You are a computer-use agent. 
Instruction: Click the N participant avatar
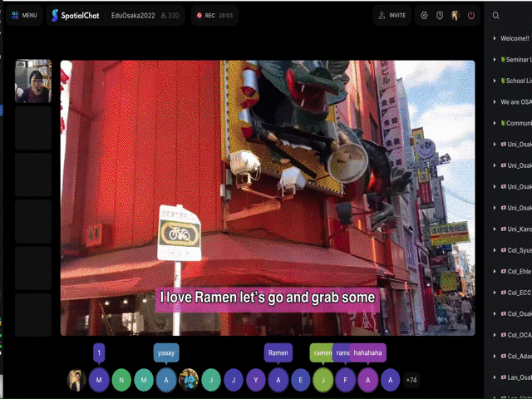tap(121, 380)
